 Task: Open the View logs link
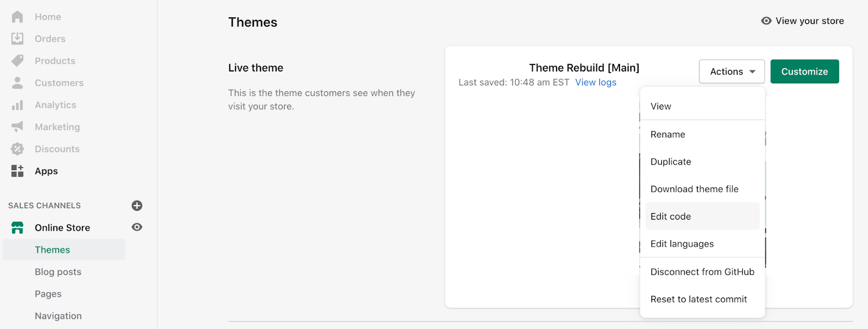click(596, 82)
